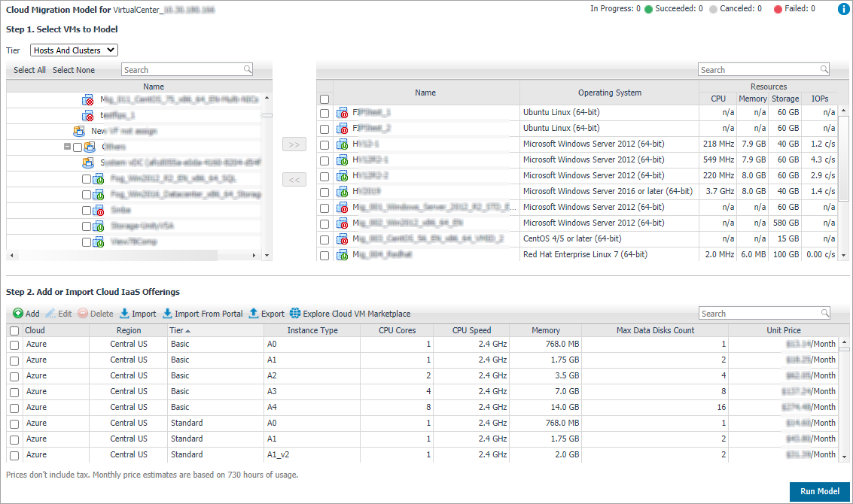Click the Select All link
This screenshot has width=853, height=504.
point(29,70)
